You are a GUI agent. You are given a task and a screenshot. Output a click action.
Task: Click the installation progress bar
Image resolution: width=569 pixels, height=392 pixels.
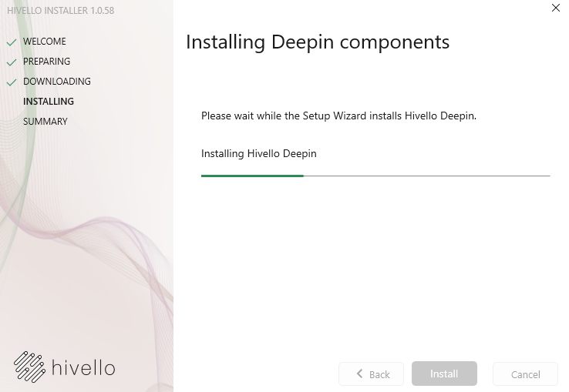[x=375, y=176]
